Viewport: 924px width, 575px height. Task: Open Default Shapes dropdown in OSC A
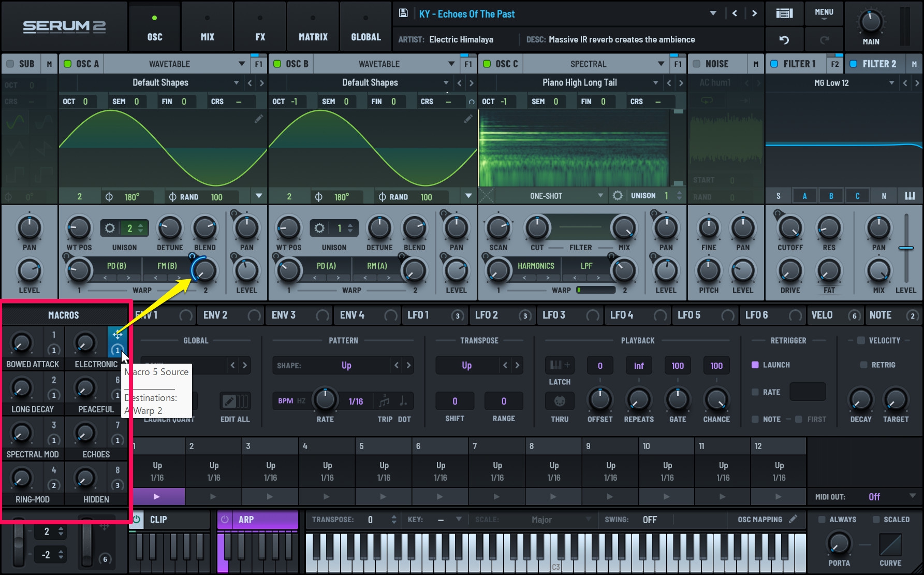coord(236,83)
